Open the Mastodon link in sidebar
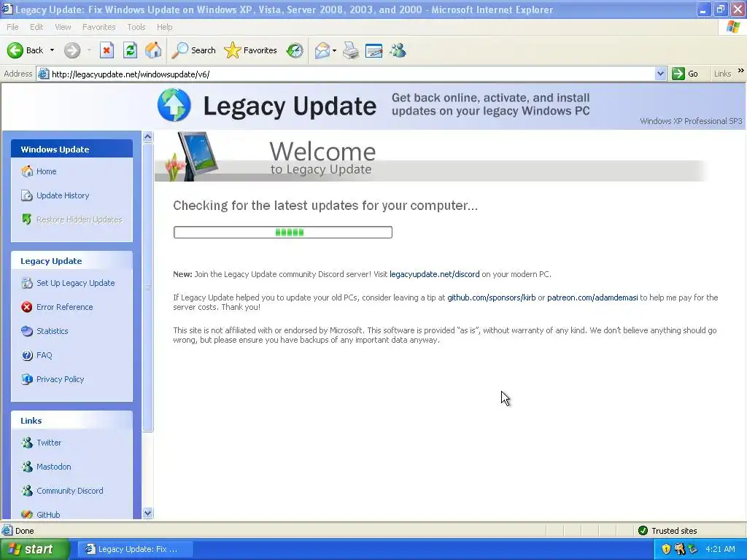 tap(54, 467)
